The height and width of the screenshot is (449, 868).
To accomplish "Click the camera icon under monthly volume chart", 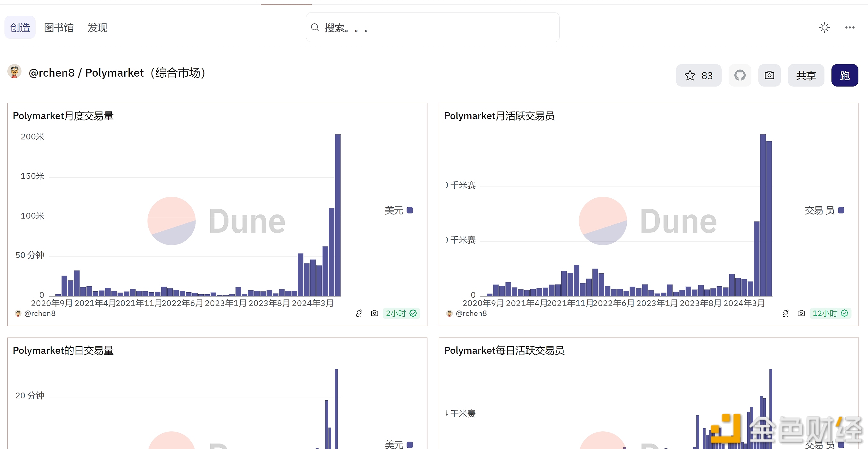I will click(x=374, y=313).
